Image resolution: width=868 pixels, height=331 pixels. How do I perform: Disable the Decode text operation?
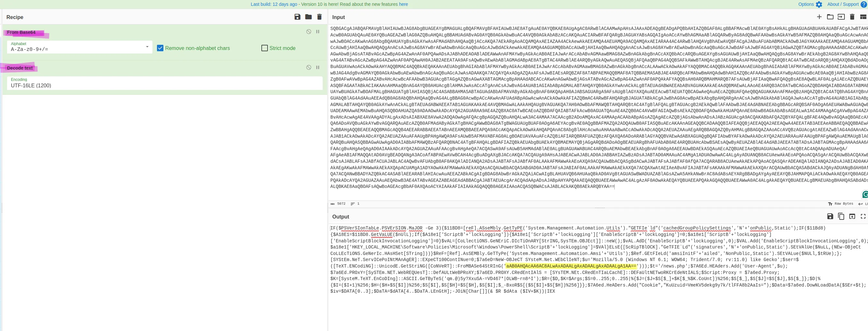(x=309, y=67)
